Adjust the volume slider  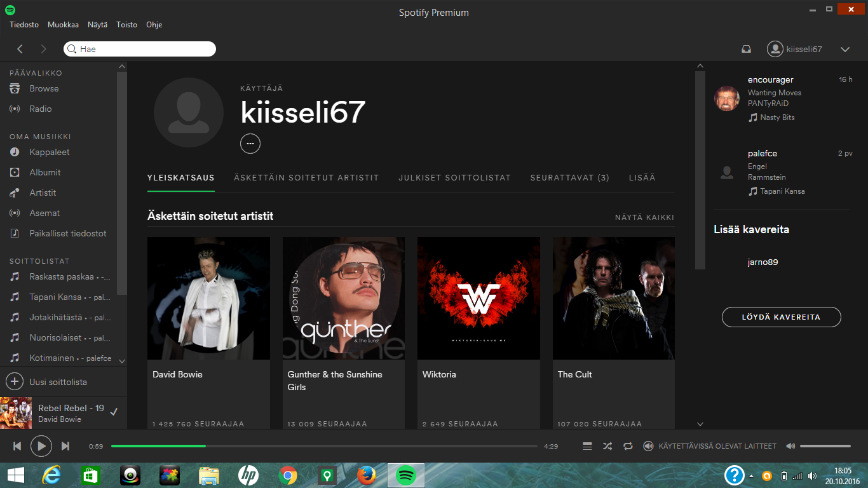pos(825,446)
